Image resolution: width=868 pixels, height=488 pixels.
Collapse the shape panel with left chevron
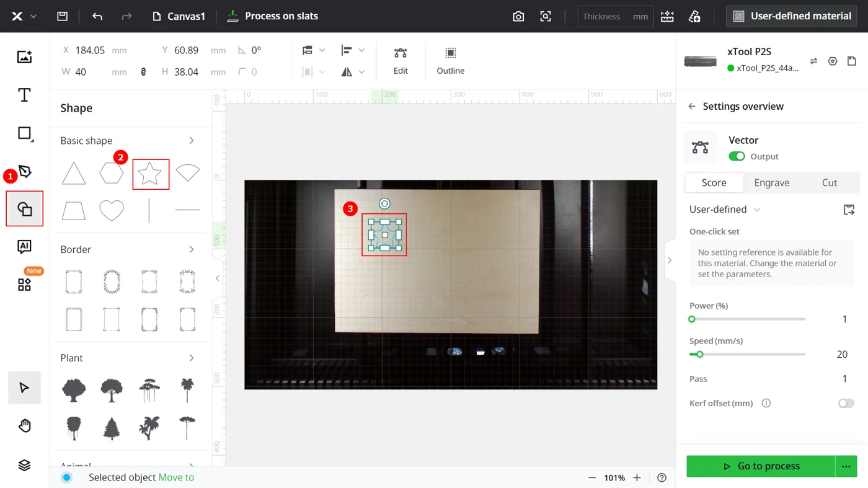pos(218,278)
